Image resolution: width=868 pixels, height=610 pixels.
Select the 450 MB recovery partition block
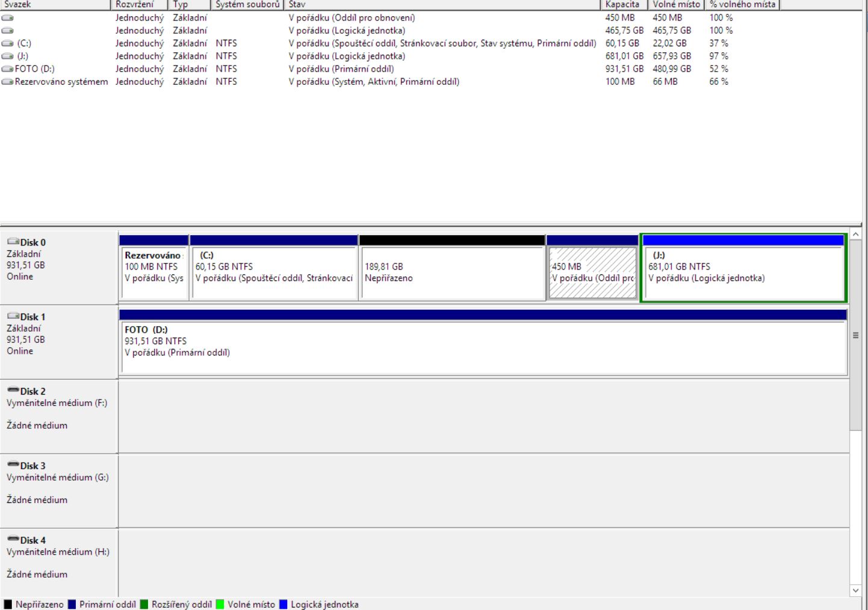[593, 273]
